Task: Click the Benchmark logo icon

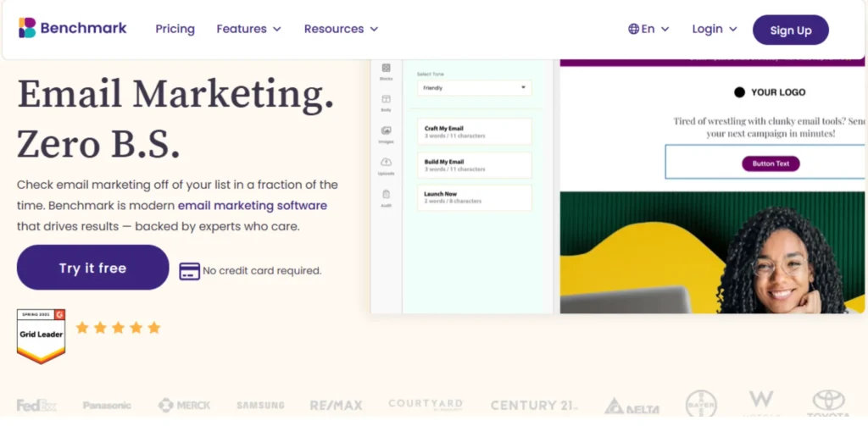Action: click(x=27, y=28)
